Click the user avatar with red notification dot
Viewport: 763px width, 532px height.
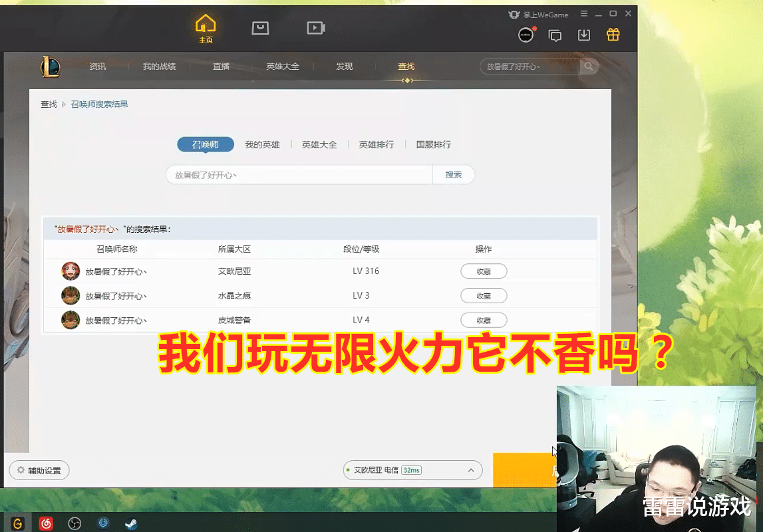[x=526, y=35]
